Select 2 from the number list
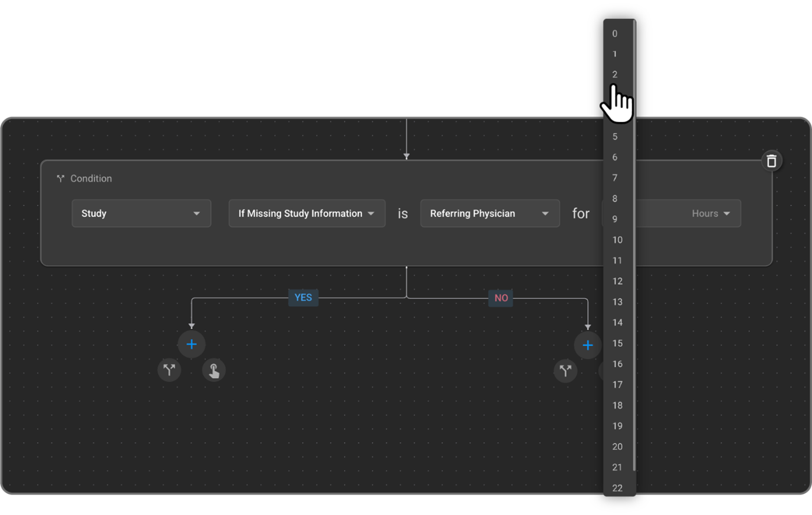Viewport: 812px width, 515px height. pos(614,74)
